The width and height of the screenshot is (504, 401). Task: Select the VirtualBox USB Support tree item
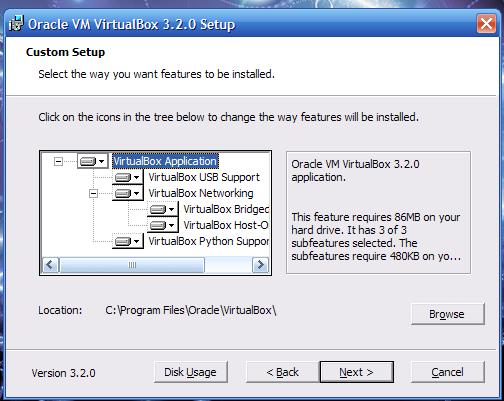[x=204, y=177]
